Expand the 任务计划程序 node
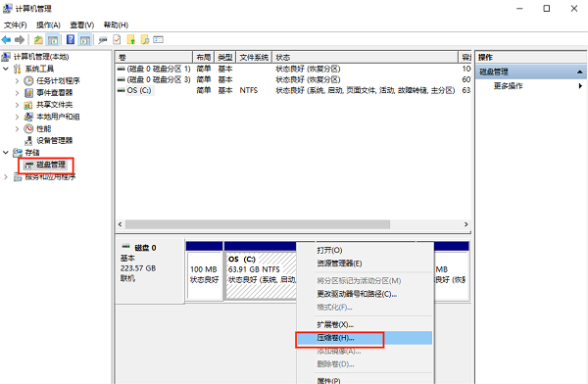588x384 pixels. coord(17,80)
